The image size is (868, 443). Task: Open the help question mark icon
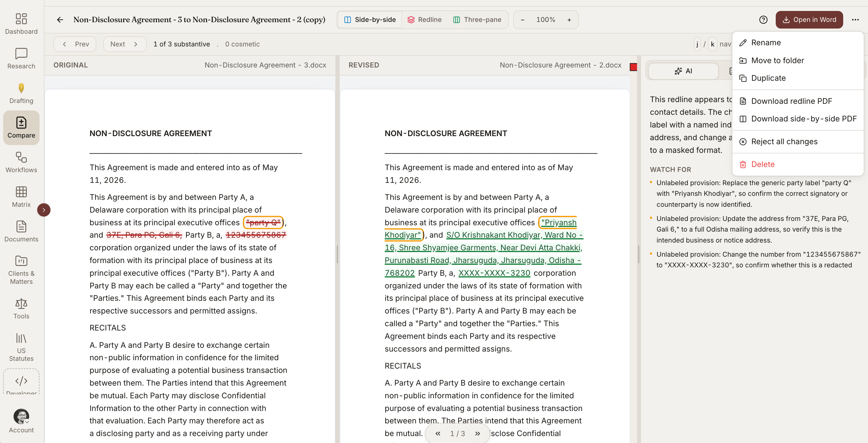(763, 20)
